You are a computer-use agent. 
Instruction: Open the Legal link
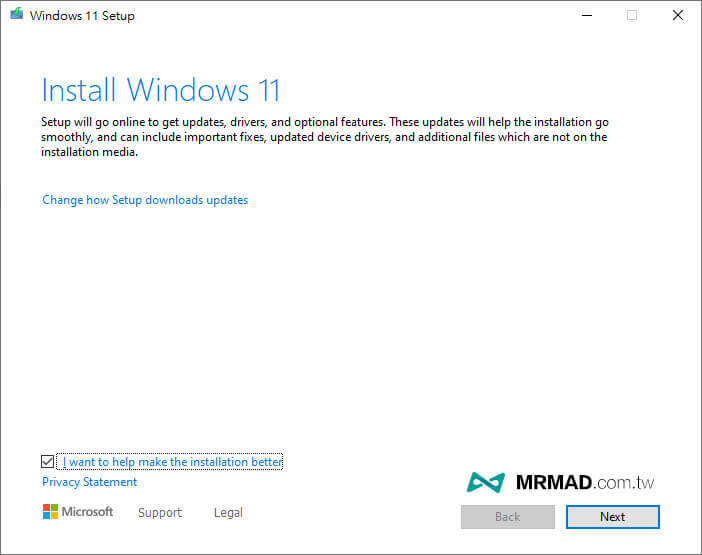(x=228, y=512)
